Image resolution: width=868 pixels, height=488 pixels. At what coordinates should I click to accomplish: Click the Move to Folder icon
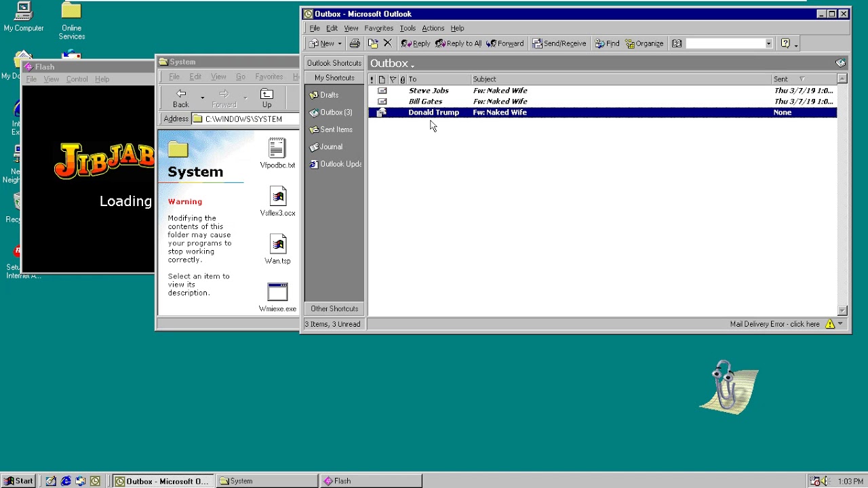373,43
